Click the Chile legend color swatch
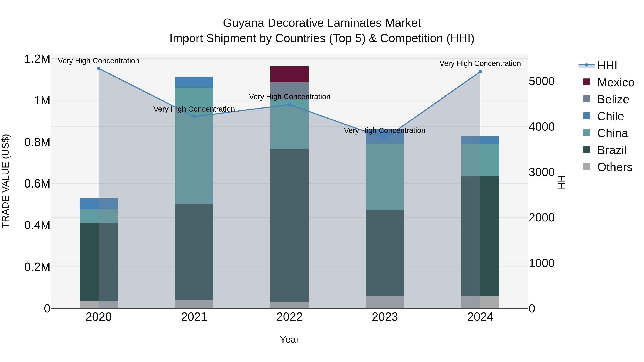644x362 pixels. click(x=586, y=116)
